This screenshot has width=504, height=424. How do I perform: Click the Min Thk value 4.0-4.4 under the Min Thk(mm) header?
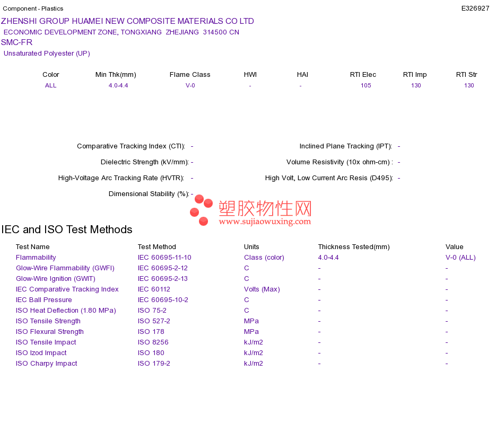118,85
